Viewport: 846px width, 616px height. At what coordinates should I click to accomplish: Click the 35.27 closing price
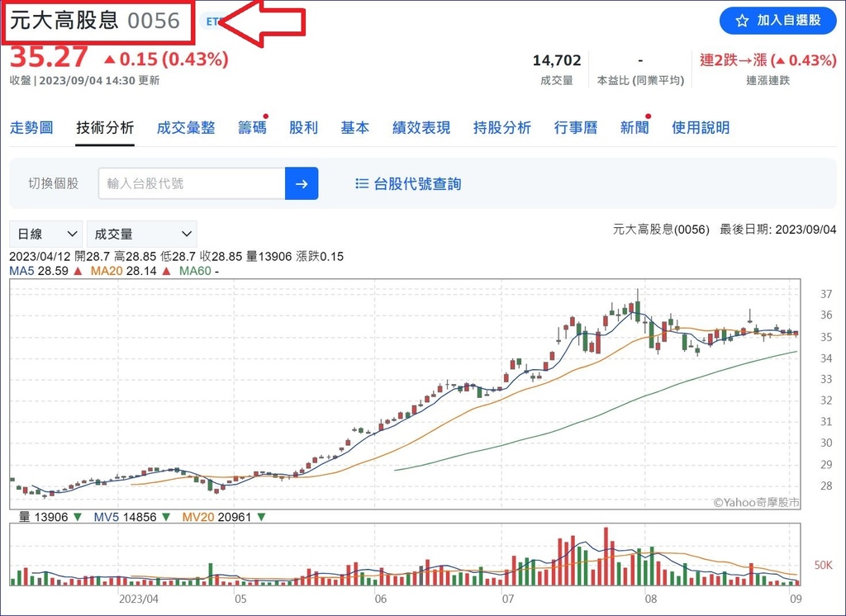(49, 58)
